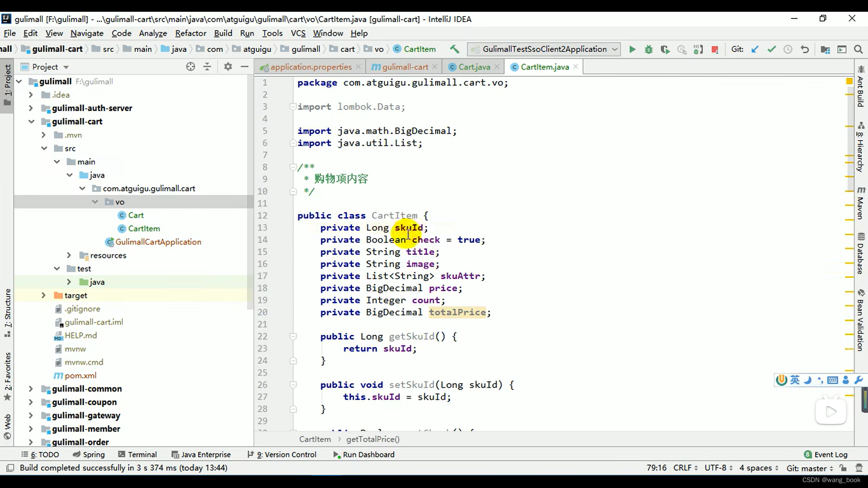868x488 pixels.
Task: Open the Spring tool window
Action: pos(89,455)
